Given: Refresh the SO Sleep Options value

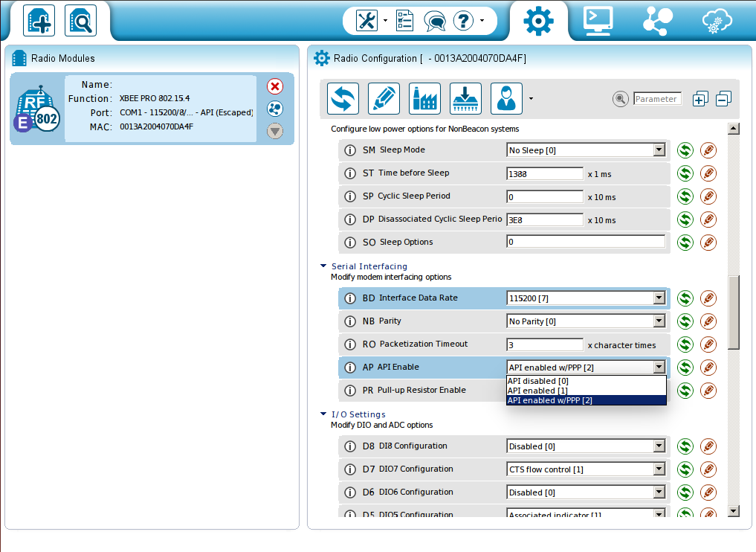Looking at the screenshot, I should [685, 243].
